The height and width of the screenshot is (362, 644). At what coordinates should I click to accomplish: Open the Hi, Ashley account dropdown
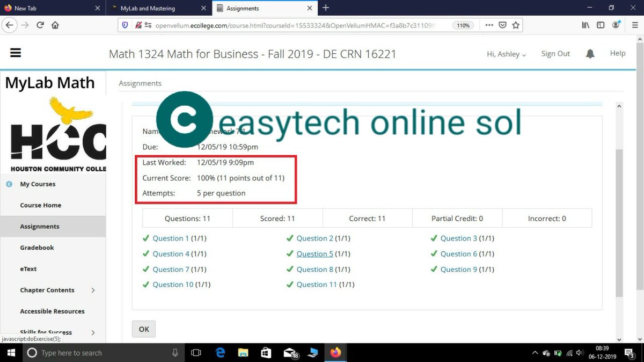click(x=506, y=54)
